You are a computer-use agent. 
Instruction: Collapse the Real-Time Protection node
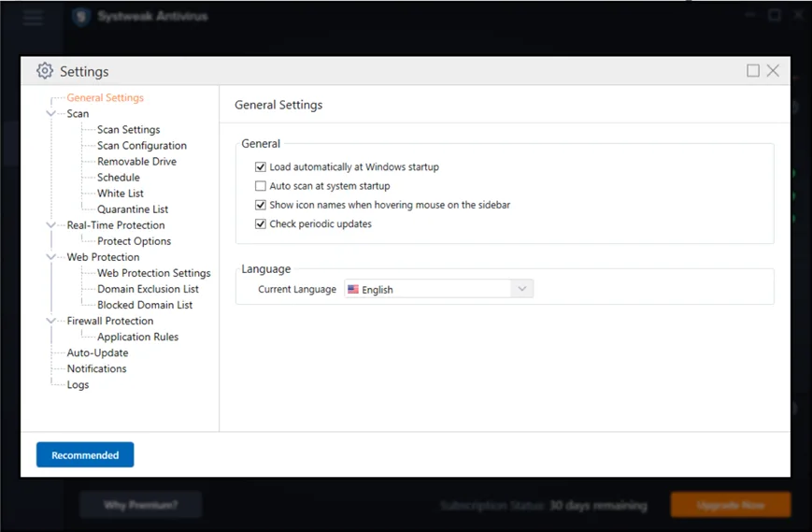coord(50,224)
